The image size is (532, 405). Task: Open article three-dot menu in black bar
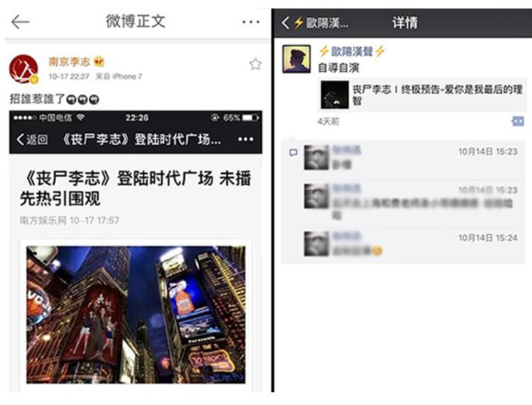point(245,139)
